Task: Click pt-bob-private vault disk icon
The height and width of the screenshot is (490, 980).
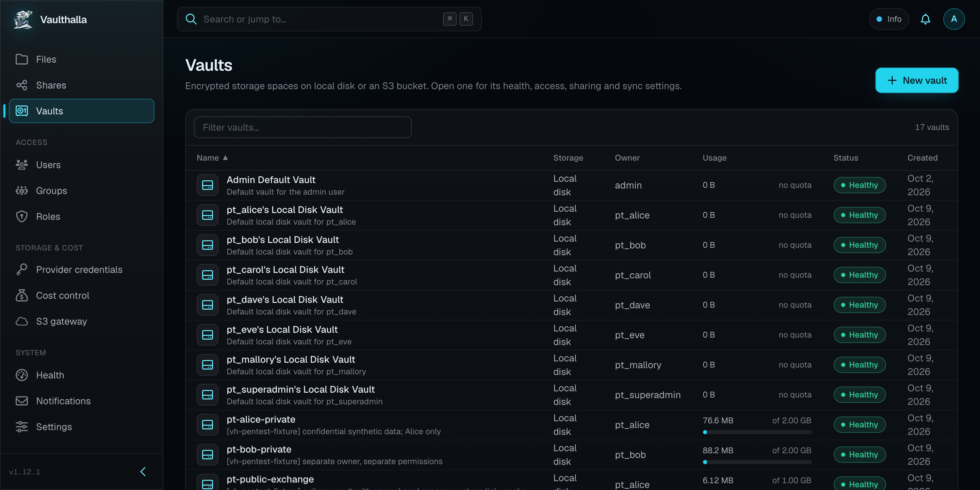Action: [207, 455]
